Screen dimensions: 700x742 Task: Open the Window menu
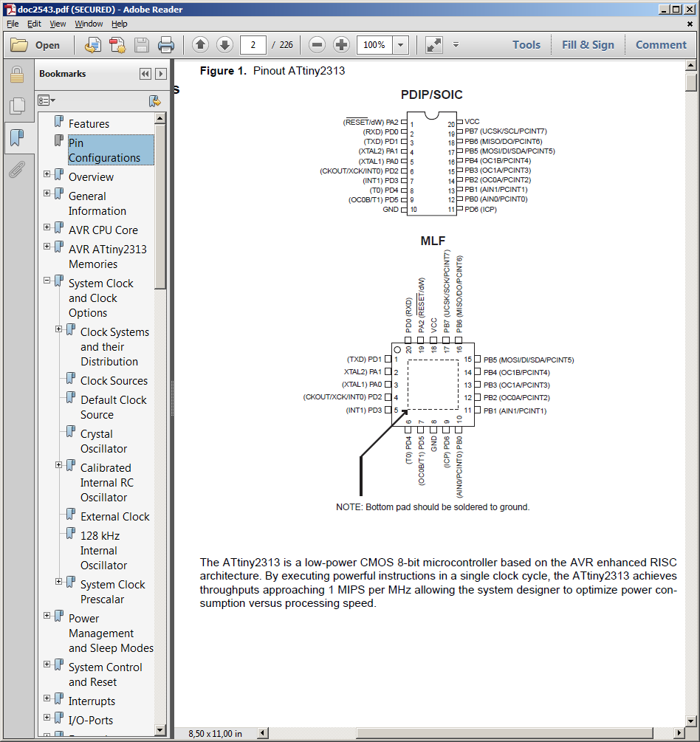pyautogui.click(x=89, y=24)
